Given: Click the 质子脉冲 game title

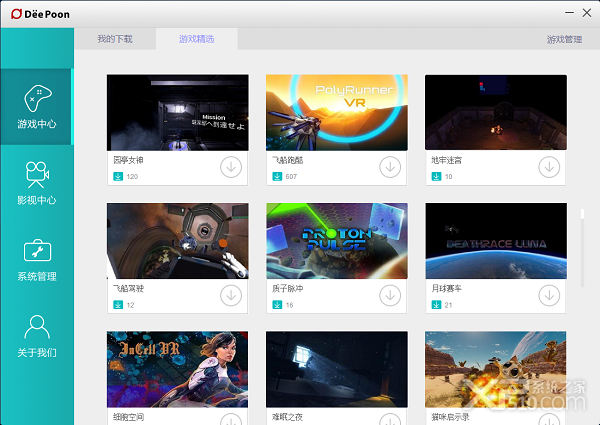Looking at the screenshot, I should (x=287, y=288).
